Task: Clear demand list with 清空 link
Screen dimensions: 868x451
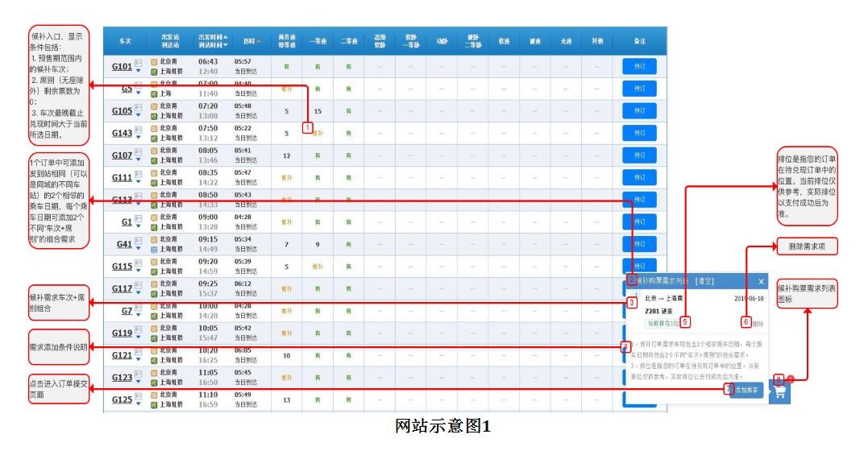Action: tap(704, 282)
